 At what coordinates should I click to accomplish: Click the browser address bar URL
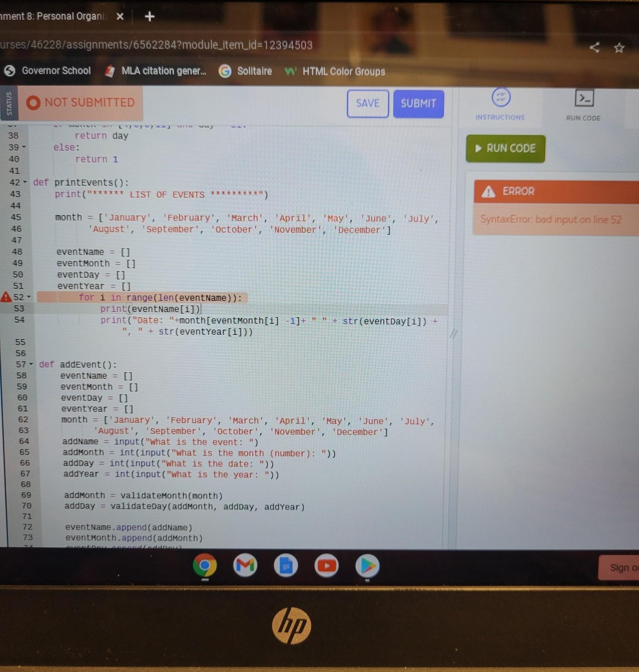(156, 45)
